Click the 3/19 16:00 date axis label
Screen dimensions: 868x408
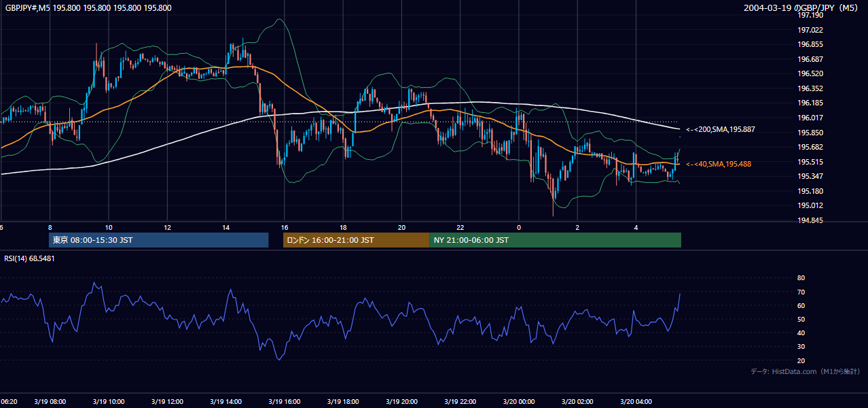285,402
